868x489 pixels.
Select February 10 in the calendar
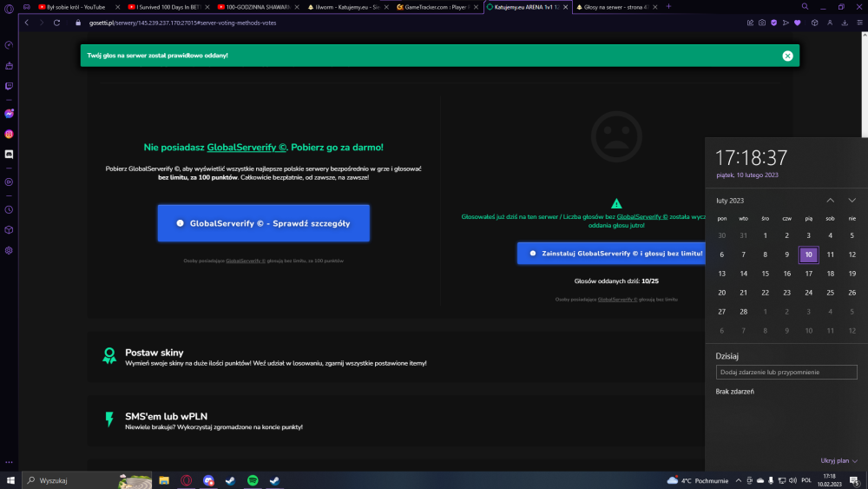click(809, 254)
